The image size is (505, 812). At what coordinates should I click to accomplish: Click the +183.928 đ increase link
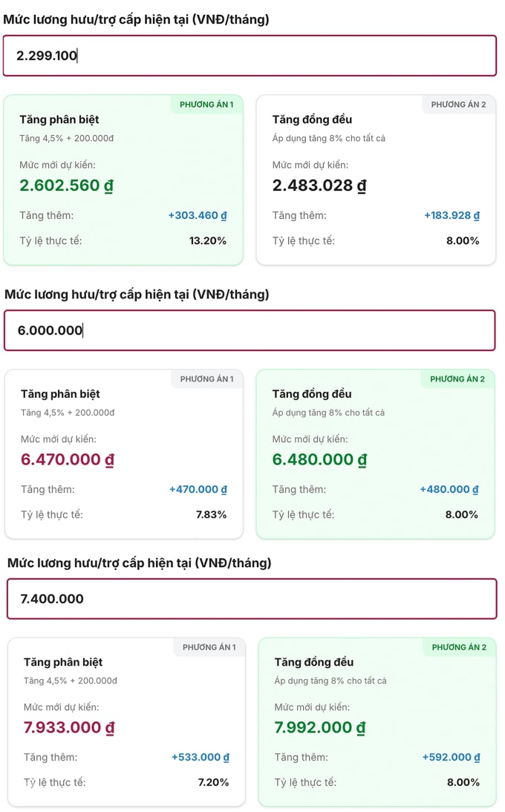tap(453, 215)
